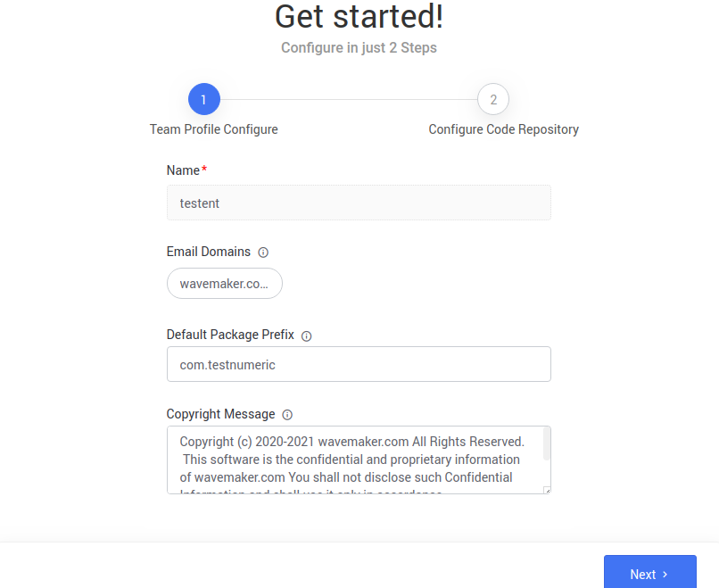Image resolution: width=719 pixels, height=588 pixels.
Task: Click the Default Package Prefix info icon
Action: (x=307, y=336)
